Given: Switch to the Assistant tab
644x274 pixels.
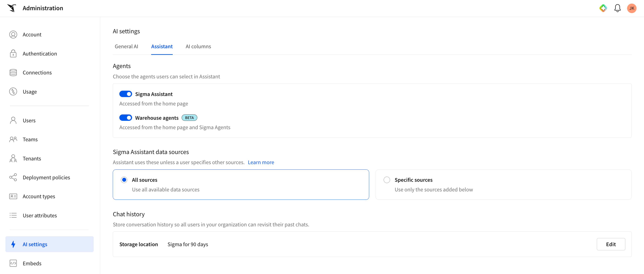Looking at the screenshot, I should click(x=162, y=46).
